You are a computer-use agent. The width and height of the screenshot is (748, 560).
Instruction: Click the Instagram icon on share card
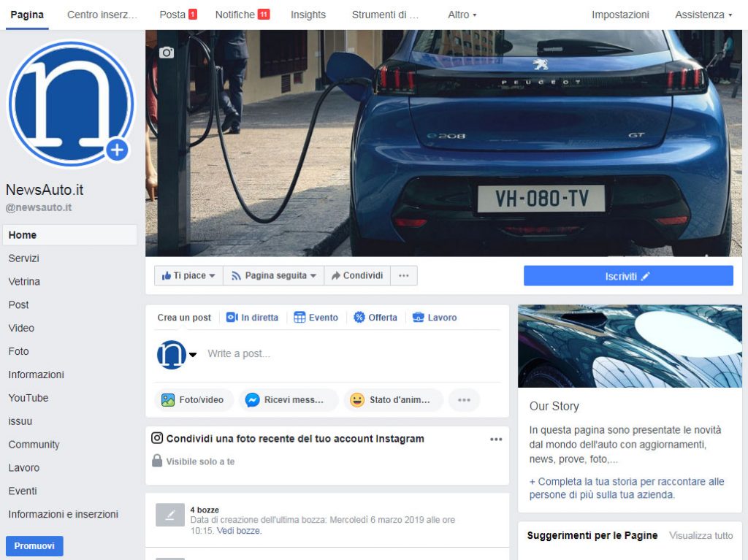tap(157, 438)
